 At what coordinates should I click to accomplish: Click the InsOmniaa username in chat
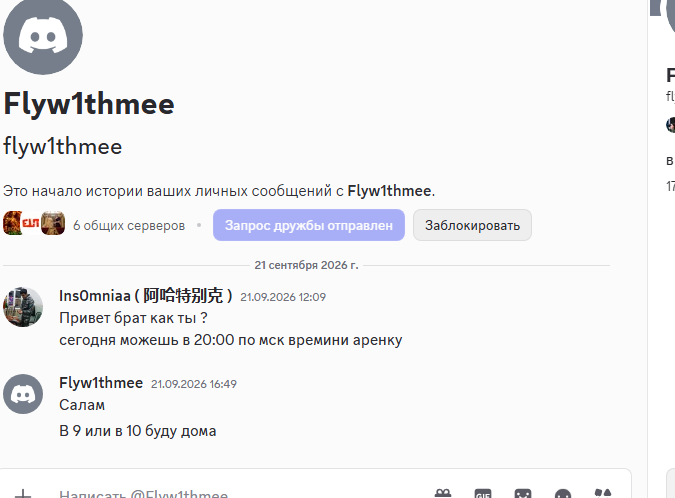(x=146, y=296)
